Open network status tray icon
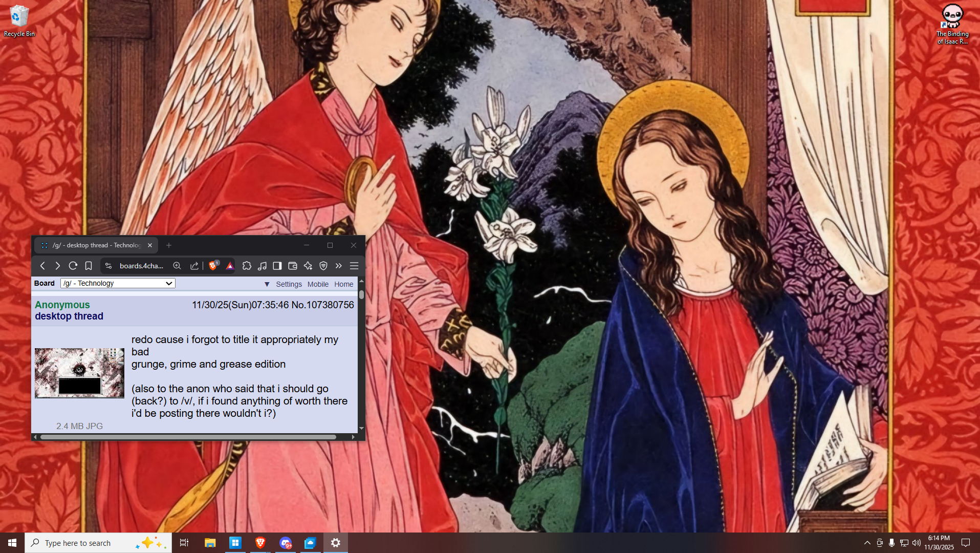The image size is (980, 553). pos(904,543)
